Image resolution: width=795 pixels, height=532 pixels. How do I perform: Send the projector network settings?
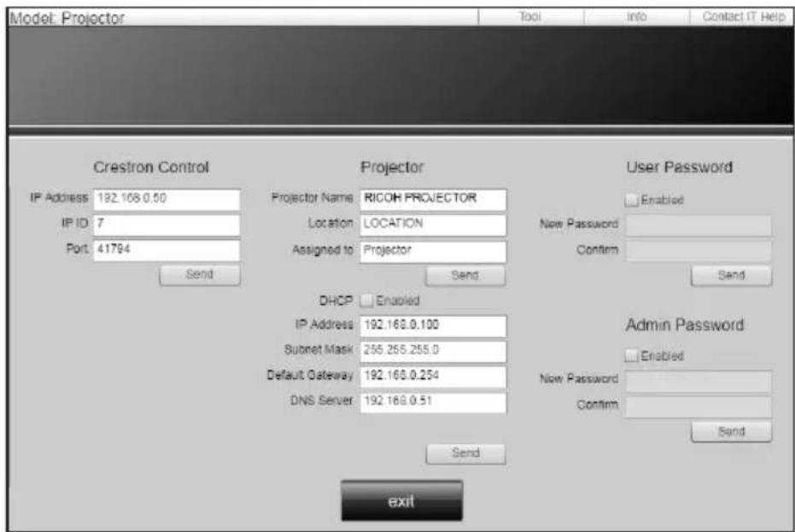(465, 453)
